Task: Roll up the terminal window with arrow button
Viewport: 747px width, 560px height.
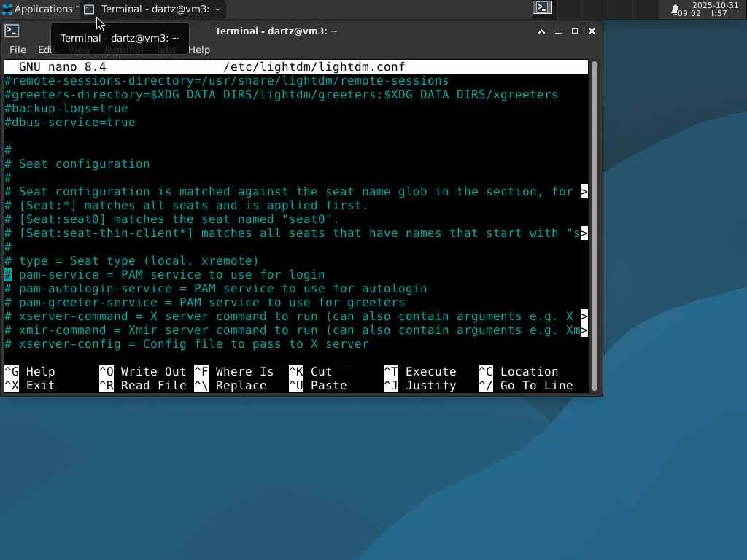Action: (542, 31)
